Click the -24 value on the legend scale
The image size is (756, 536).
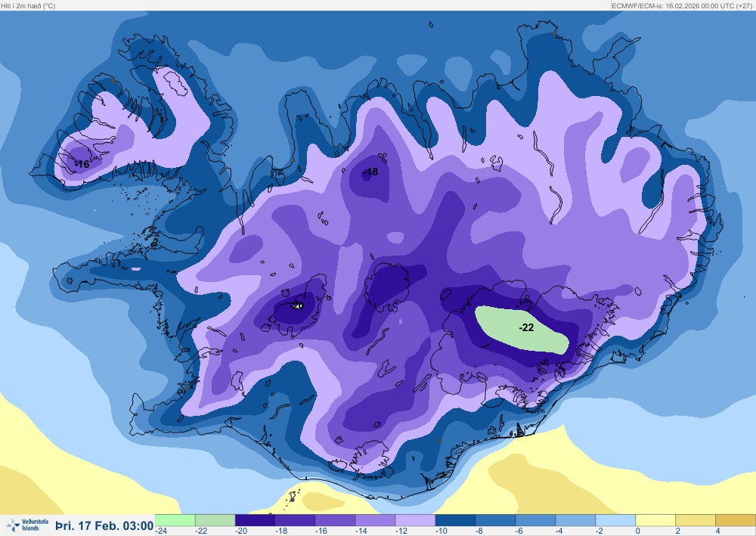[x=161, y=531]
